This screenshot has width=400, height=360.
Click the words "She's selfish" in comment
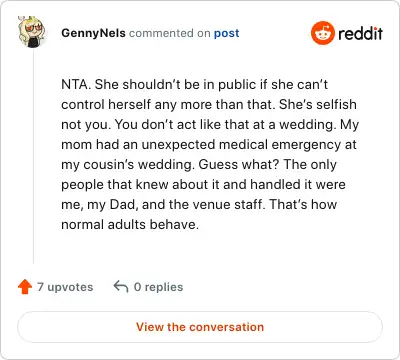point(318,104)
